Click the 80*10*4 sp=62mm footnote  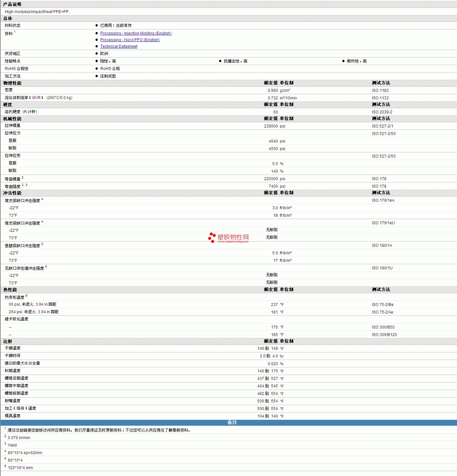25,453
